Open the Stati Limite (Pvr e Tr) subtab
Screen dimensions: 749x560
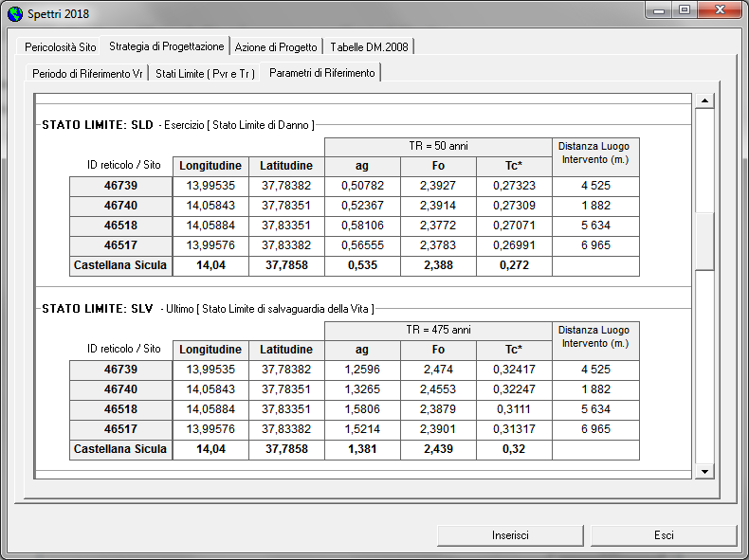pos(205,74)
